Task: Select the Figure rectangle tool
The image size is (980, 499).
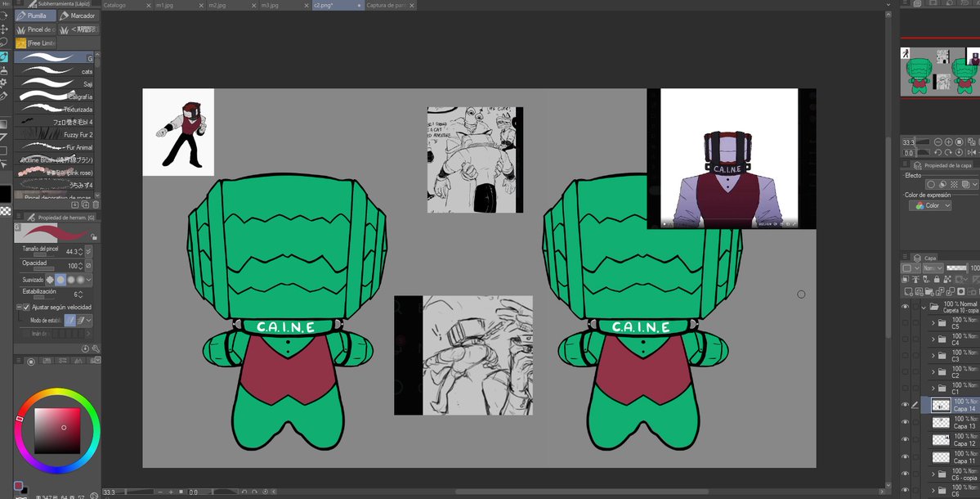Action: coord(4,151)
